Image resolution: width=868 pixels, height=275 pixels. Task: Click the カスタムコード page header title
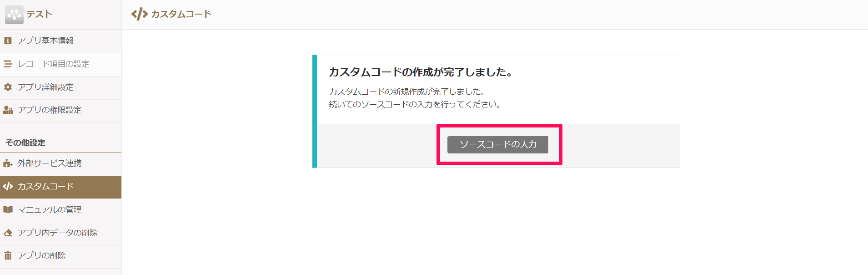181,15
